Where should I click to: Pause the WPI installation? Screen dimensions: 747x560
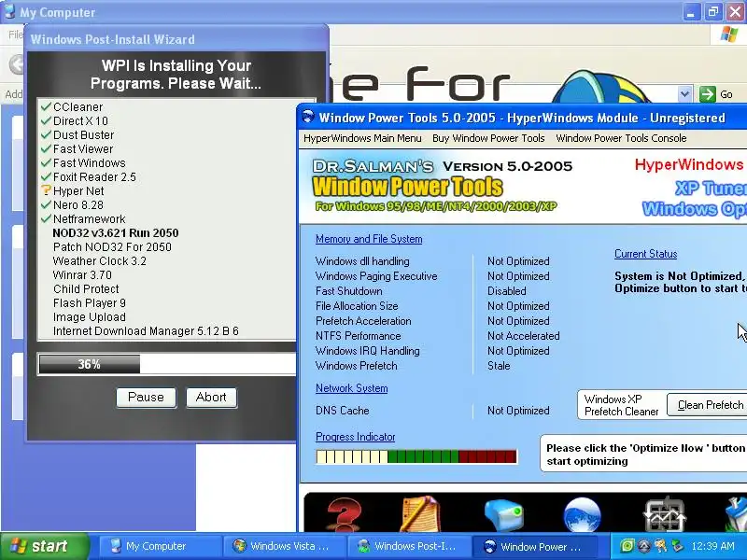point(147,398)
